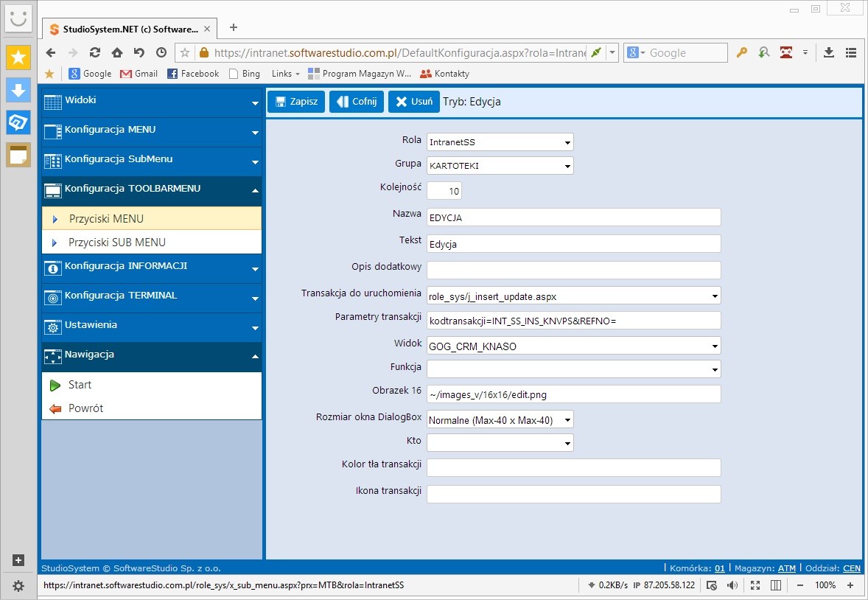The width and height of the screenshot is (868, 600).
Task: Click the blue download arrow sidebar icon
Action: pos(18,90)
